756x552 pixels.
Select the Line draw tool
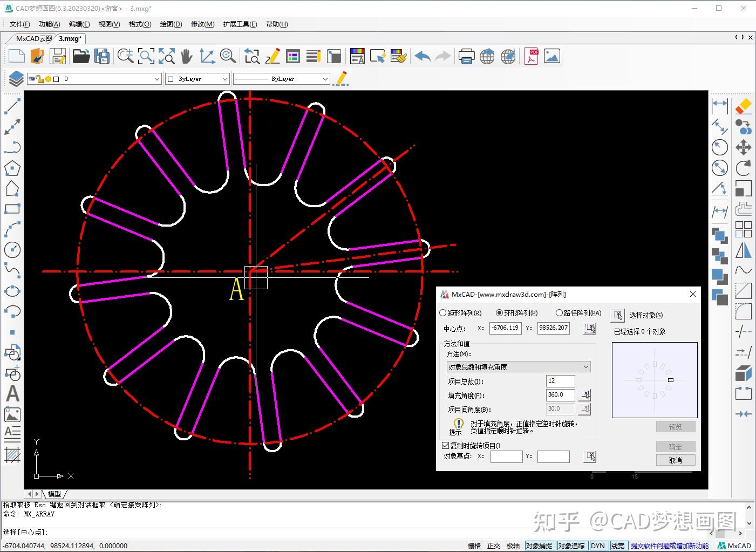click(12, 106)
